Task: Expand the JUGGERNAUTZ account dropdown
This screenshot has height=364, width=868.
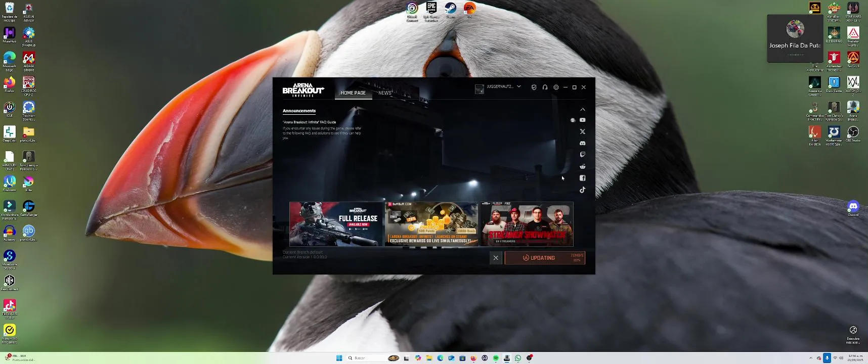Action: [519, 86]
